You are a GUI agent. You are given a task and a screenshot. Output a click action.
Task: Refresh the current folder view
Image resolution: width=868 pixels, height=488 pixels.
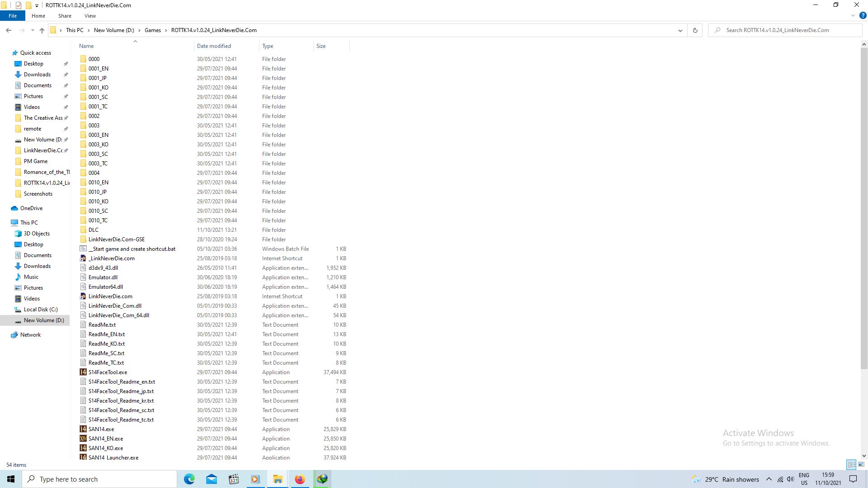coord(695,30)
